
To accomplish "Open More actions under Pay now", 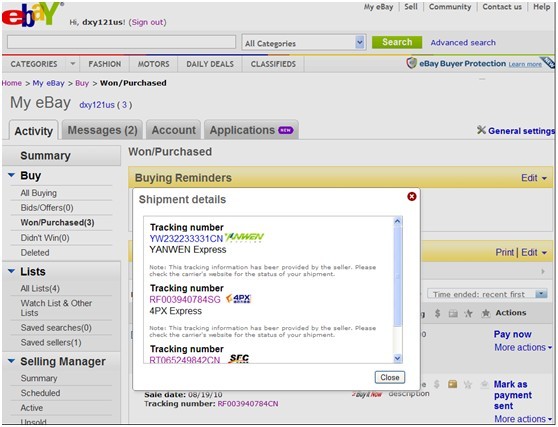I will coord(523,347).
